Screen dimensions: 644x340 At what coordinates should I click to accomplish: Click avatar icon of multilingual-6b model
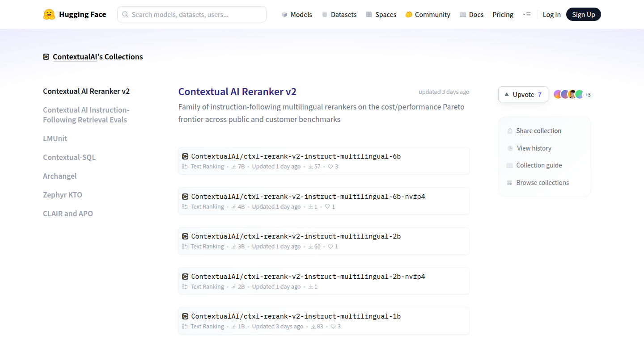pos(185,156)
